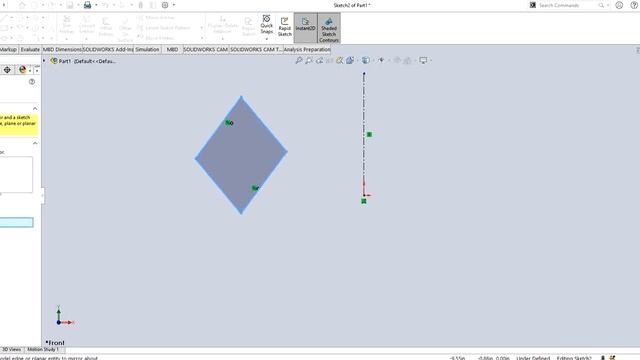The width and height of the screenshot is (640, 360).
Task: Open the MBD Dimensions tab
Action: tap(62, 49)
